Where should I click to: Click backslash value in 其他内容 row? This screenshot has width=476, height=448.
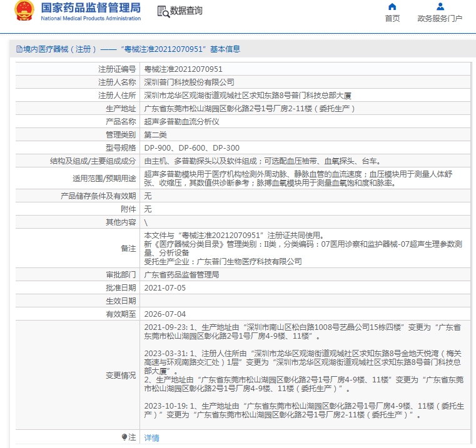pos(146,222)
